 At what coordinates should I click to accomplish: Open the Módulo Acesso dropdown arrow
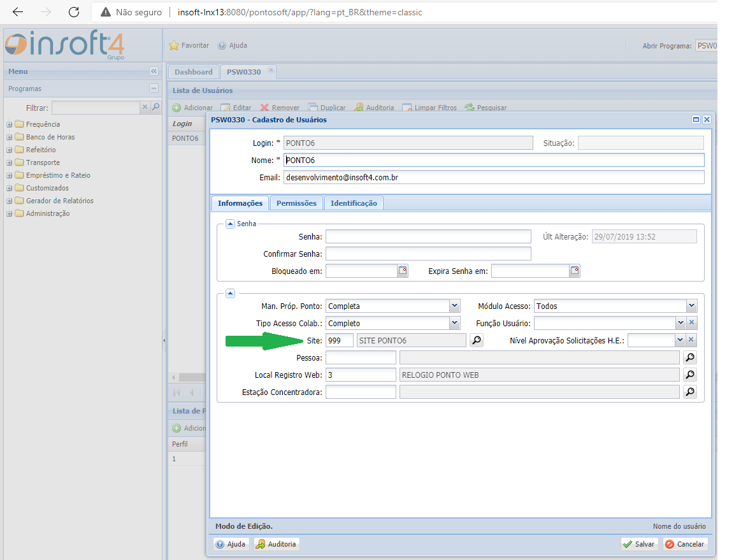691,306
